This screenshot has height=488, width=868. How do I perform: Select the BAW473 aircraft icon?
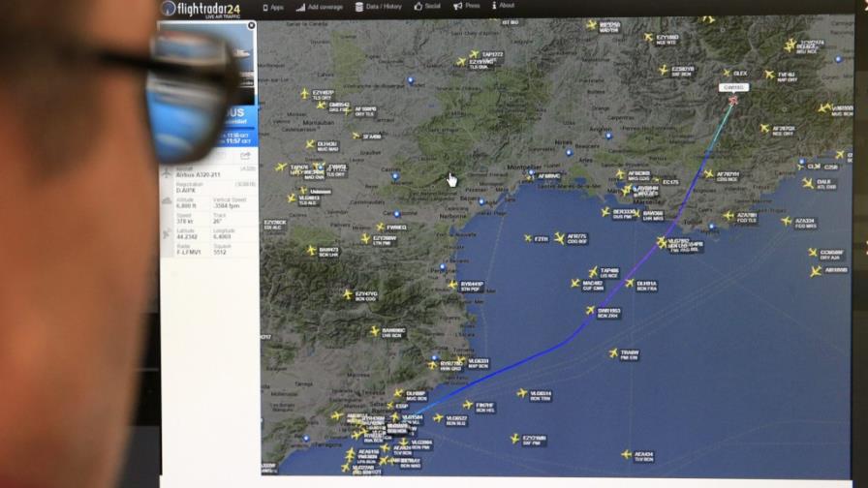pyautogui.click(x=311, y=250)
